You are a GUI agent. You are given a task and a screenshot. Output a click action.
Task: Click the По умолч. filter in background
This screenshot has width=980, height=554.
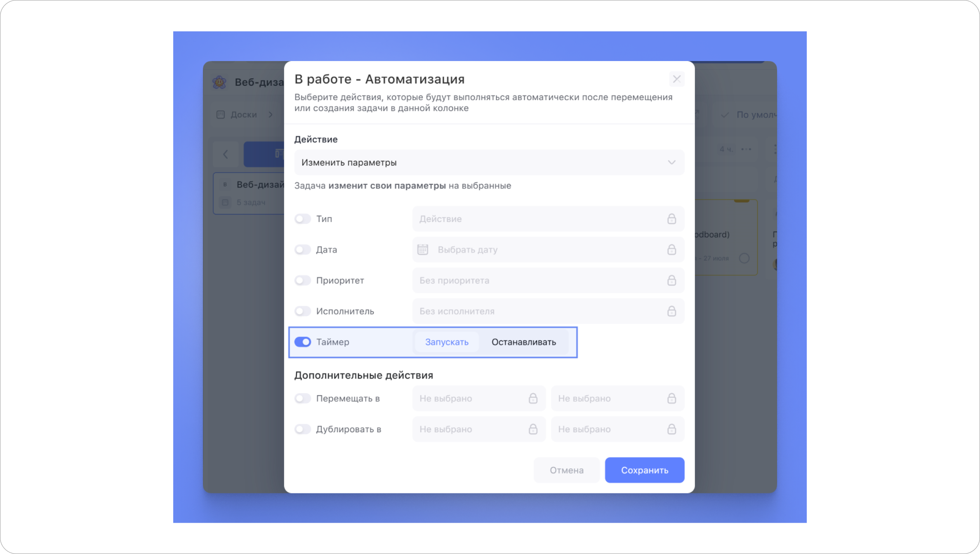[x=749, y=115]
